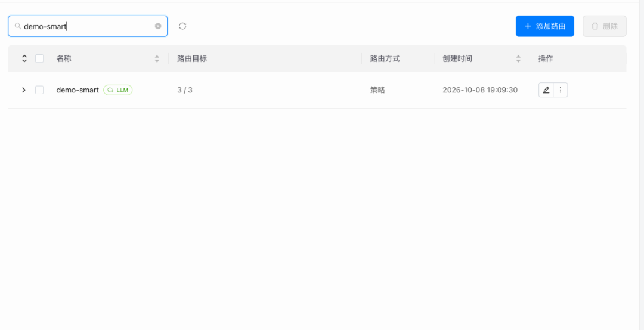
Task: Click the 3 / 3 route target cell
Action: [185, 90]
